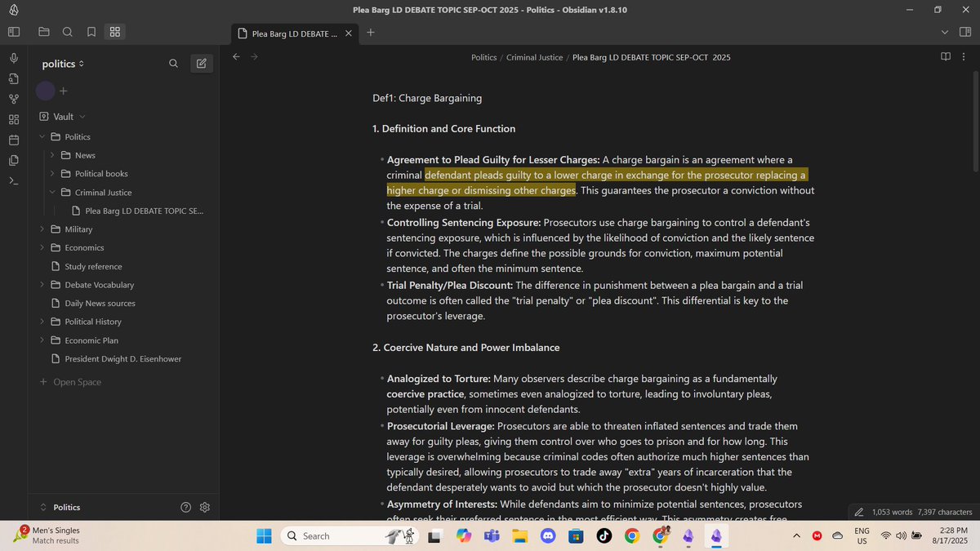980x551 pixels.
Task: Open the file explorer folder tab
Action: point(44,32)
